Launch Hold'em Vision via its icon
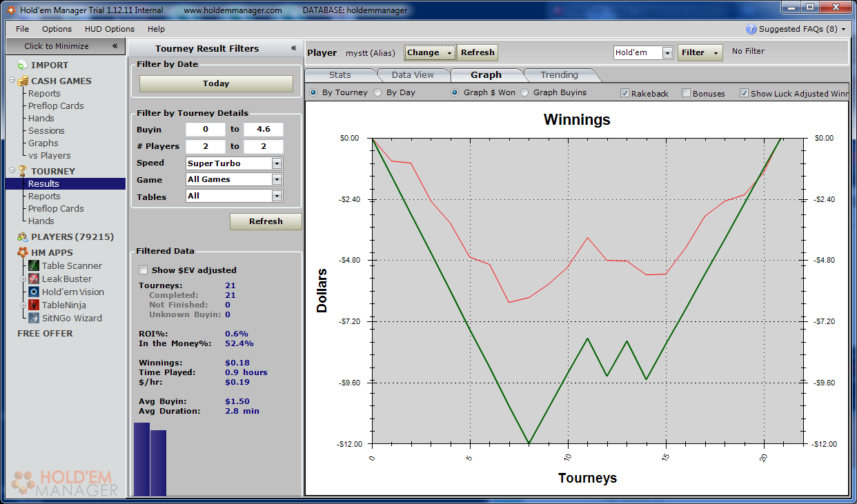 34,292
